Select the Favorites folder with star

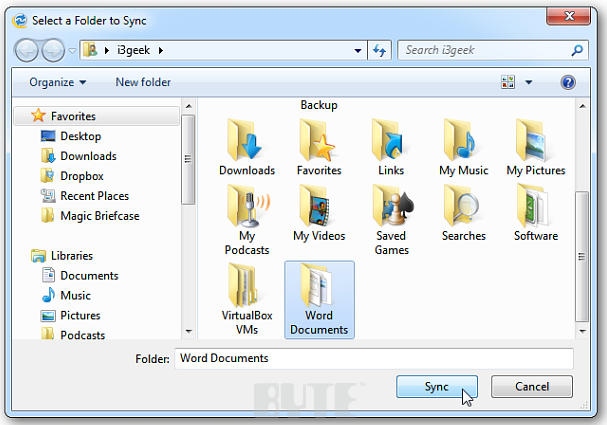319,140
